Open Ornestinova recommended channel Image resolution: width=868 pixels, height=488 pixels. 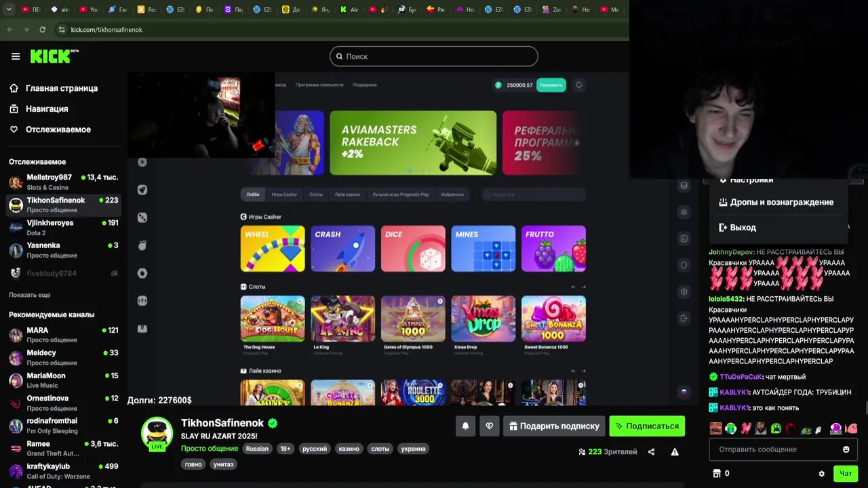(x=64, y=403)
